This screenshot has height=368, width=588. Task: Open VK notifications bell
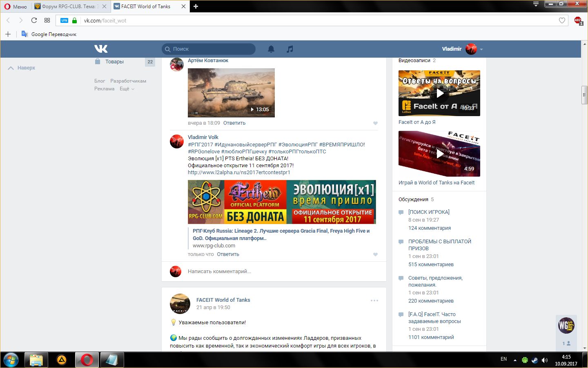271,49
